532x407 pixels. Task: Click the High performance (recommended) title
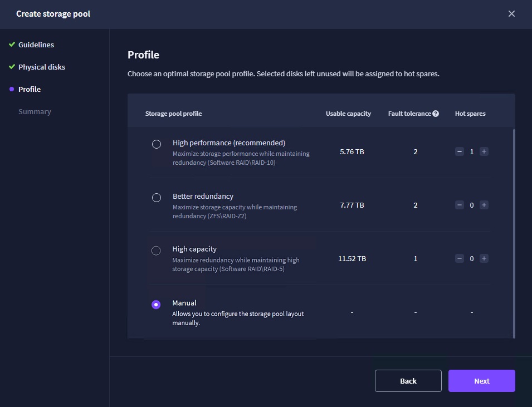[x=229, y=143]
